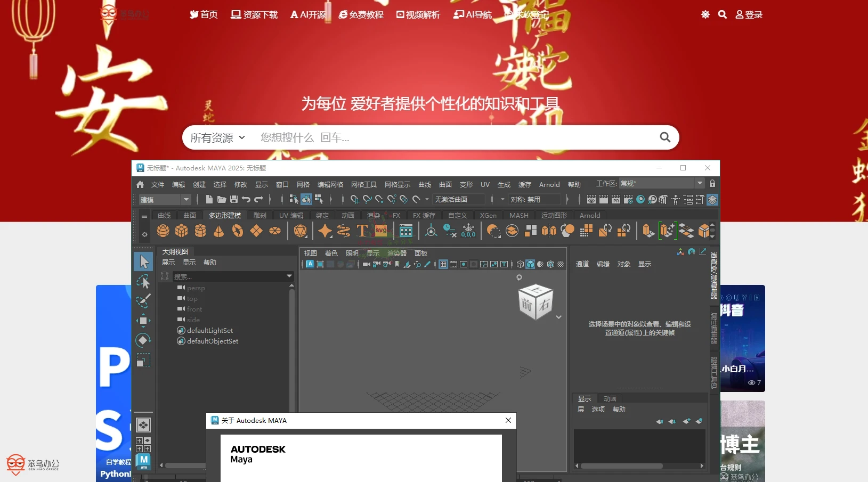Click the 登录 login link
Viewport: 868px width, 482px height.
[749, 14]
